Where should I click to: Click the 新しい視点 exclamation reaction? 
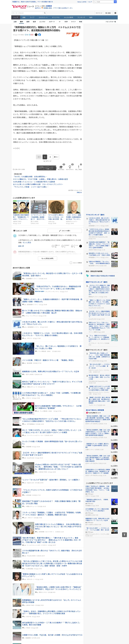[79, 168]
